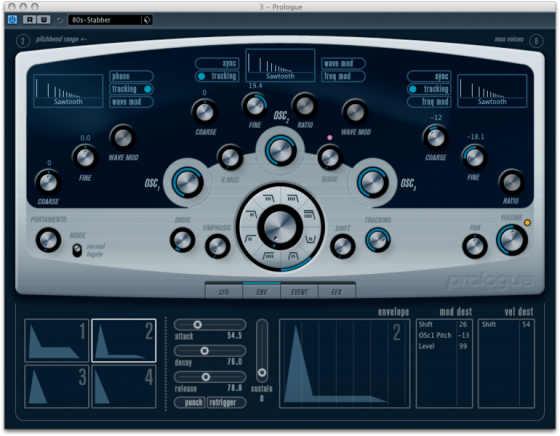Toggle the OSC 2 freq mod button

pos(343,76)
